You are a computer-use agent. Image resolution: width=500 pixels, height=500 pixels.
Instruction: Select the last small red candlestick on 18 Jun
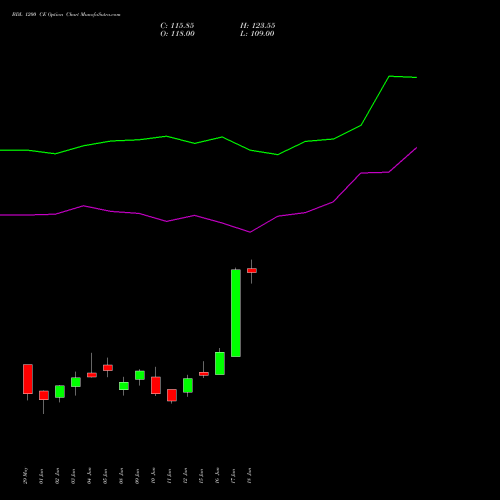point(252,271)
